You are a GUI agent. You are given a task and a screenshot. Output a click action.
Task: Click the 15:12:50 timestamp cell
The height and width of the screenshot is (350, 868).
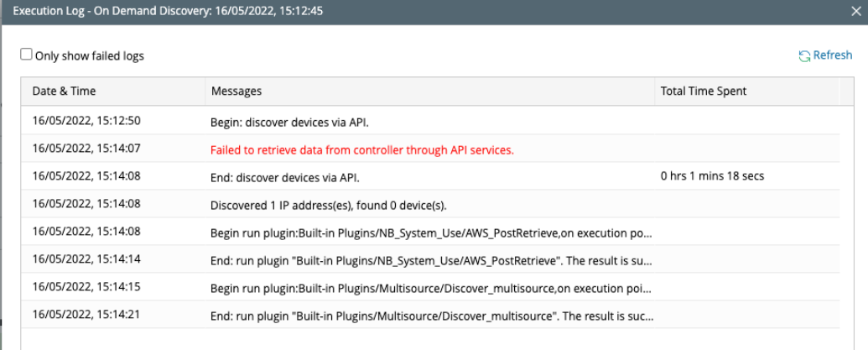[x=86, y=121]
